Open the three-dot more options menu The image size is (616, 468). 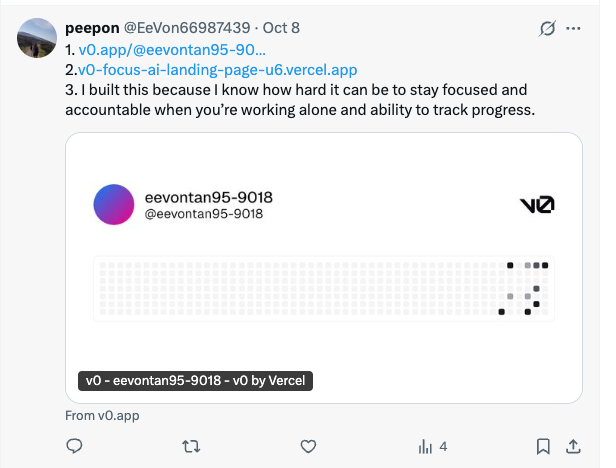point(573,28)
